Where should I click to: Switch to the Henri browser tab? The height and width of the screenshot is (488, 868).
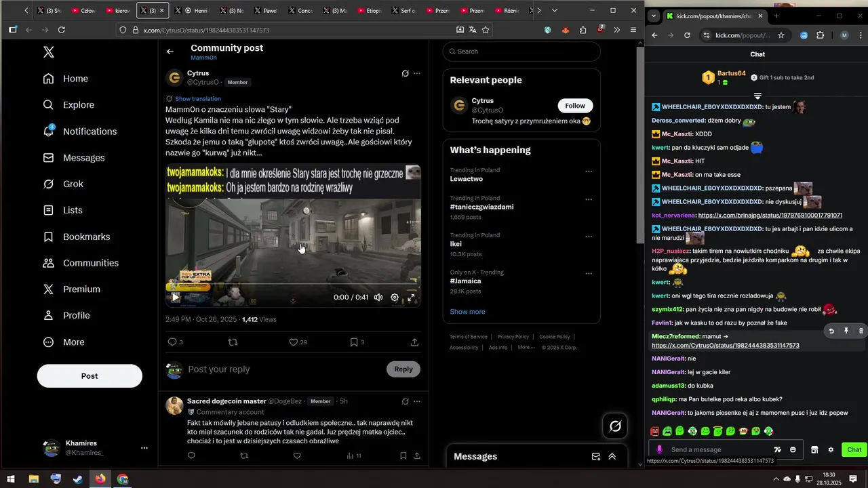[192, 11]
